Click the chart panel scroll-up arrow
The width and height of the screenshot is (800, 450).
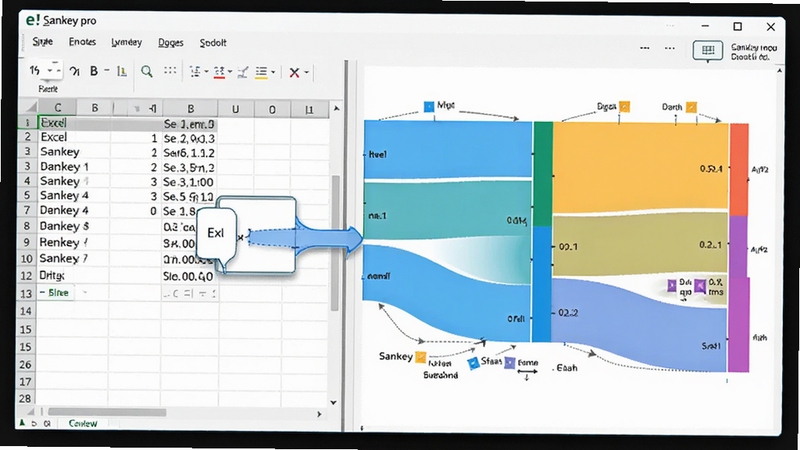tap(780, 71)
